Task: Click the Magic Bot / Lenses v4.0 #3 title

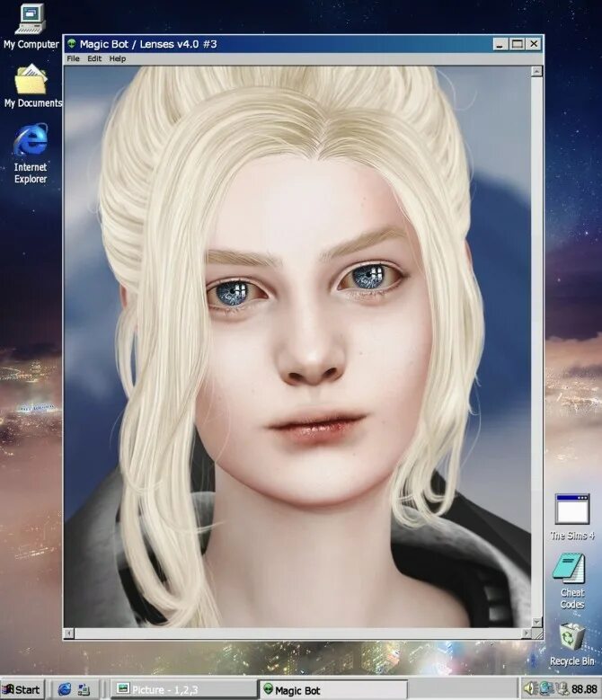Action: (148, 44)
